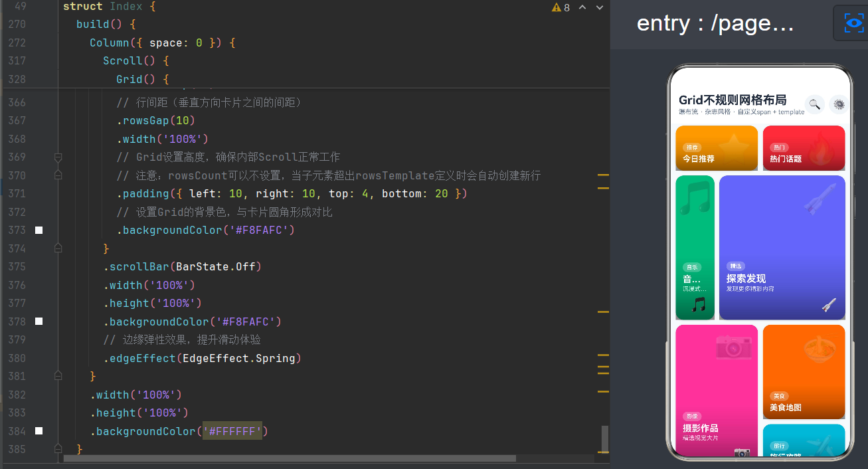The image size is (868, 469).
Task: Open the 今日推荐 card
Action: [717, 148]
